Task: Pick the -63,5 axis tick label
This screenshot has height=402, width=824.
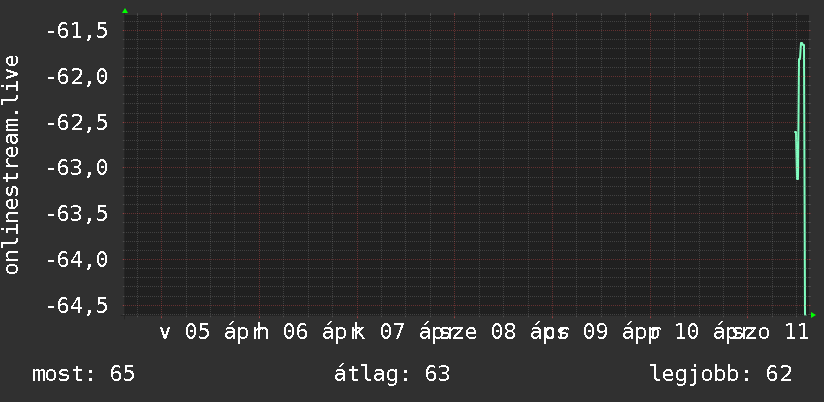Action: click(77, 214)
